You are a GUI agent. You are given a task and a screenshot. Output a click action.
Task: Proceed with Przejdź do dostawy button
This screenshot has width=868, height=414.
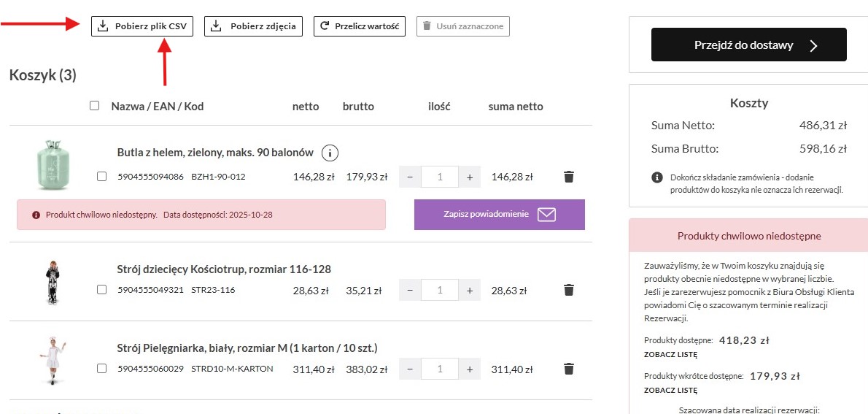[748, 45]
